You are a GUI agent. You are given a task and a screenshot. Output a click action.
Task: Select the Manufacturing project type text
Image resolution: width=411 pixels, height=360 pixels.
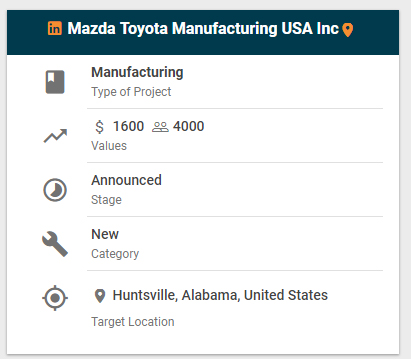point(137,73)
